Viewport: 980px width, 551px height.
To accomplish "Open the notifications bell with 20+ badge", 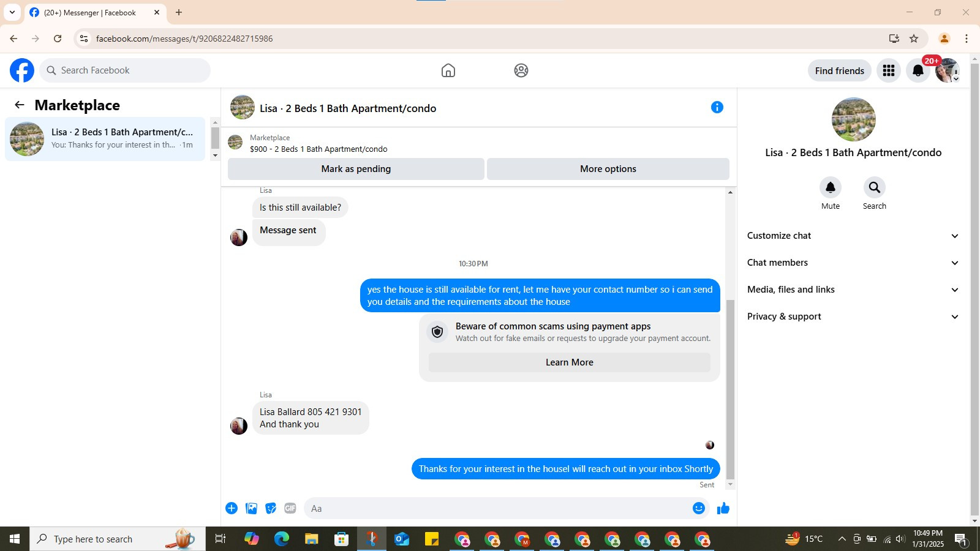I will [x=918, y=70].
